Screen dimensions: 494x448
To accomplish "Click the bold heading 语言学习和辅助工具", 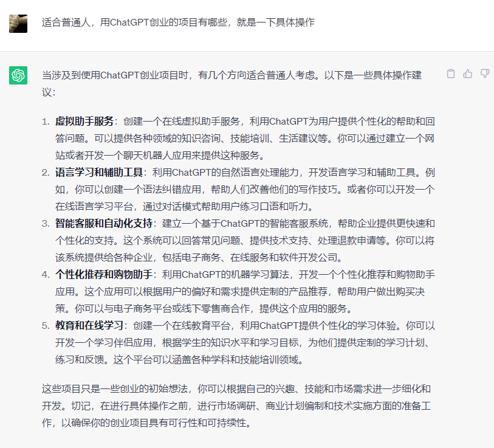I will [x=99, y=172].
